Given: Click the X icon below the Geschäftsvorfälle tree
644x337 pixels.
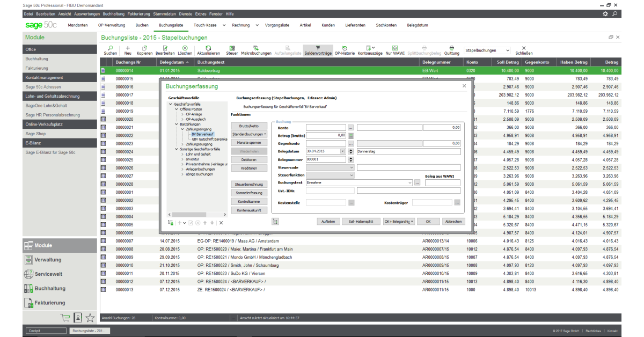Looking at the screenshot, I should [221, 223].
